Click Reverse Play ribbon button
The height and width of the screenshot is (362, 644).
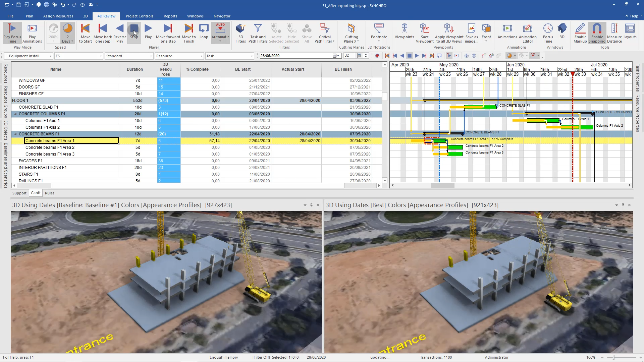(x=120, y=33)
